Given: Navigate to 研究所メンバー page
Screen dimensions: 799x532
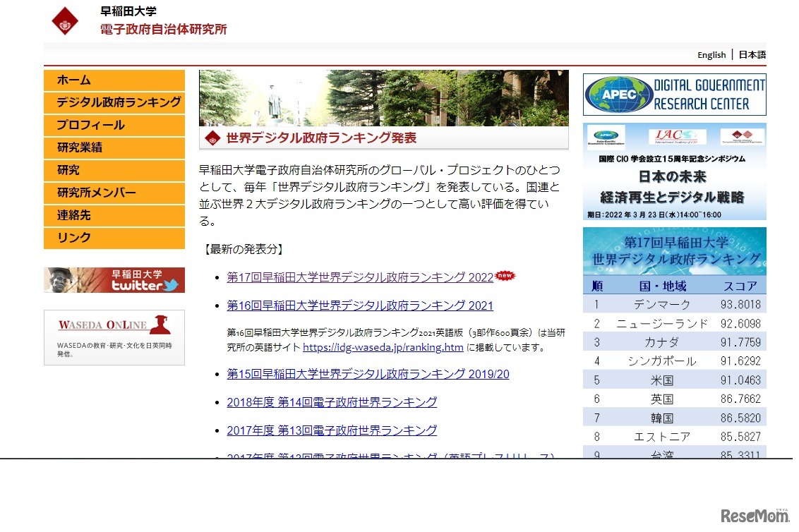Looking at the screenshot, I should pos(114,193).
